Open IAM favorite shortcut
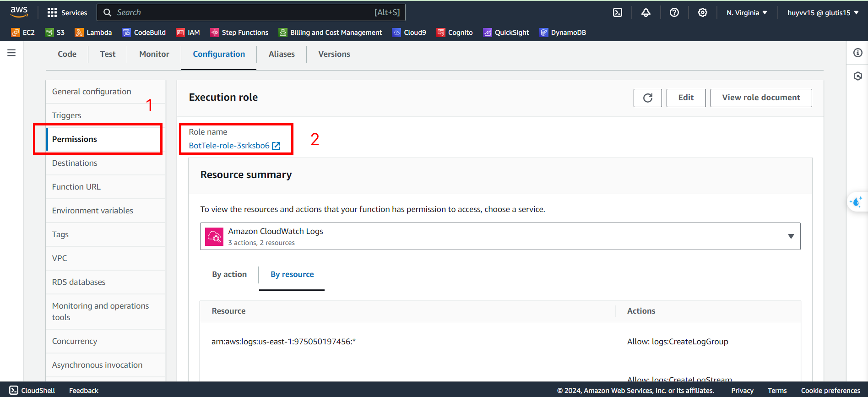 [x=188, y=33]
